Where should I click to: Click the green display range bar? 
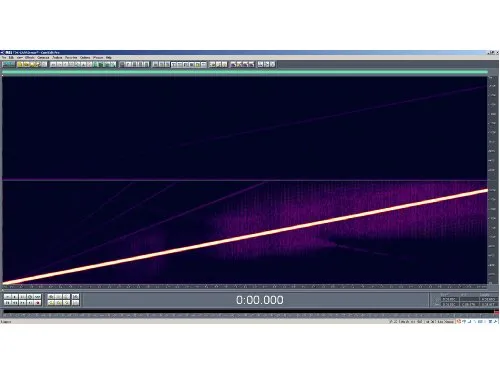245,72
